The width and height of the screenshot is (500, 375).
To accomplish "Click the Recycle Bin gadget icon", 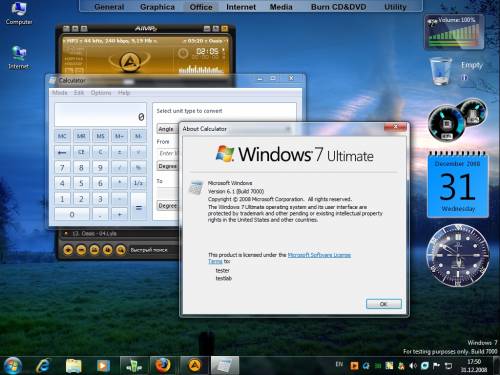I will click(x=441, y=71).
